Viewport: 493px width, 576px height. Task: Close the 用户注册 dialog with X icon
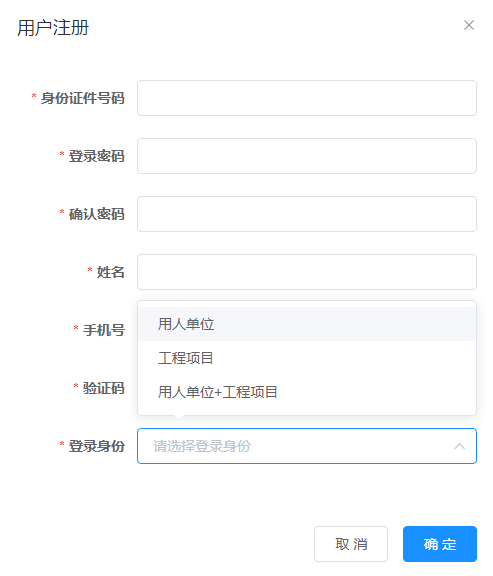pos(469,25)
